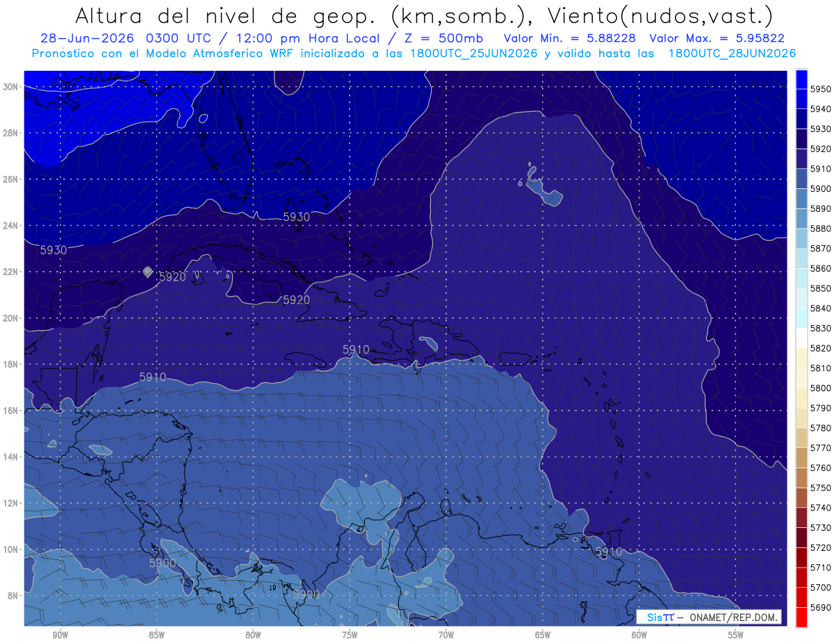Image resolution: width=834 pixels, height=644 pixels.
Task: Pick the pale yellow swatch between 5810 and 5820
Action: pyautogui.click(x=801, y=358)
